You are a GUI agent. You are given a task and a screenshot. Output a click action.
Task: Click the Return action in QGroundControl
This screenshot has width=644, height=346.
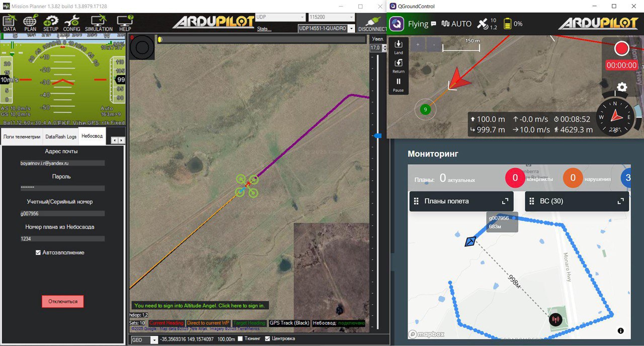(398, 66)
